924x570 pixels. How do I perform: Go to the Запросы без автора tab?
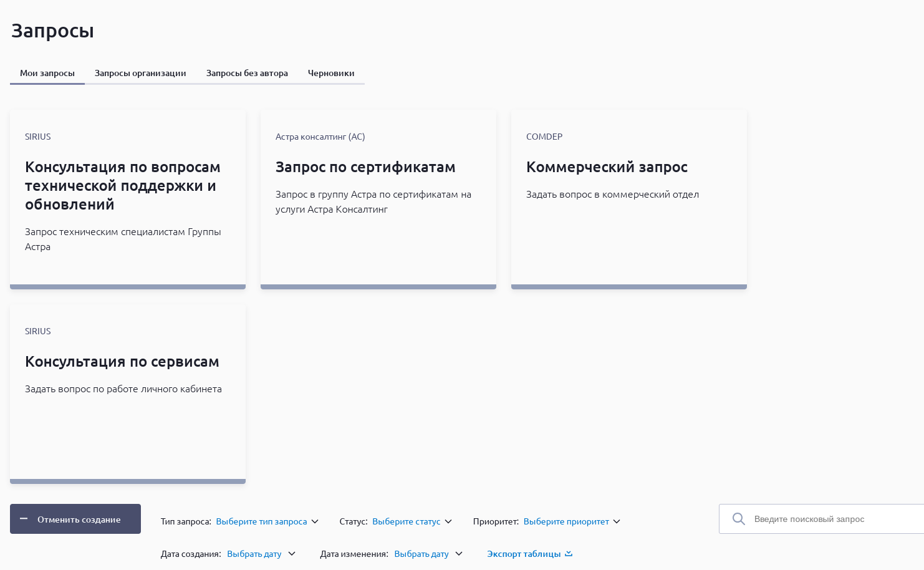(x=247, y=73)
